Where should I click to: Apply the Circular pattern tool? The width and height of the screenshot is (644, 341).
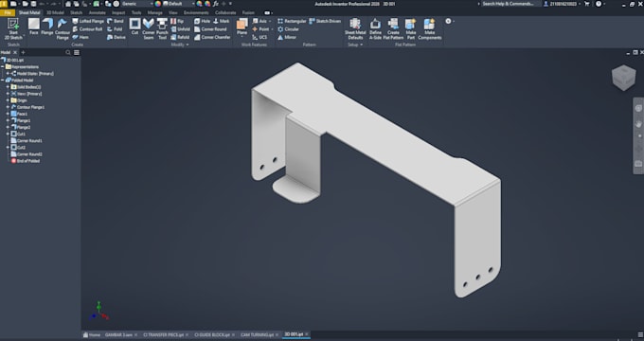point(288,29)
